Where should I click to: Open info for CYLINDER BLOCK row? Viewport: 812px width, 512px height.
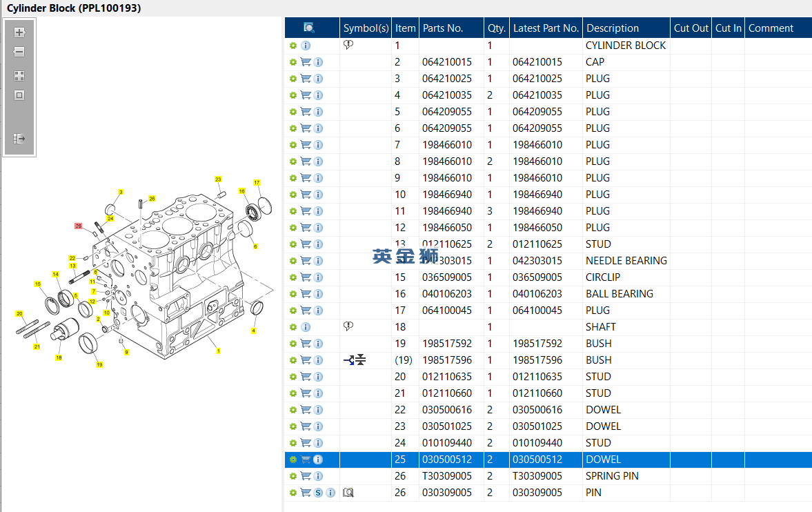[x=306, y=46]
